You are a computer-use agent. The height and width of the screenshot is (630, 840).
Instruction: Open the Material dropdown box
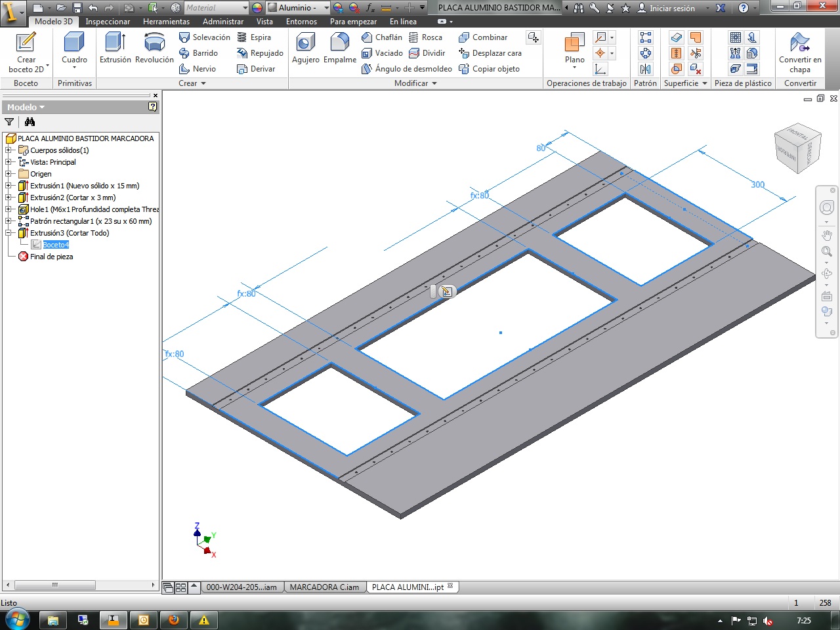[216, 8]
